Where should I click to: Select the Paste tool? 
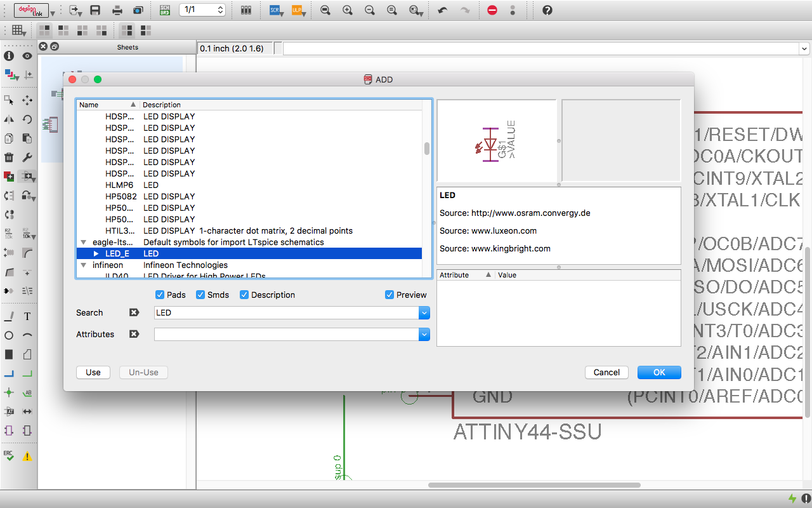click(x=27, y=138)
